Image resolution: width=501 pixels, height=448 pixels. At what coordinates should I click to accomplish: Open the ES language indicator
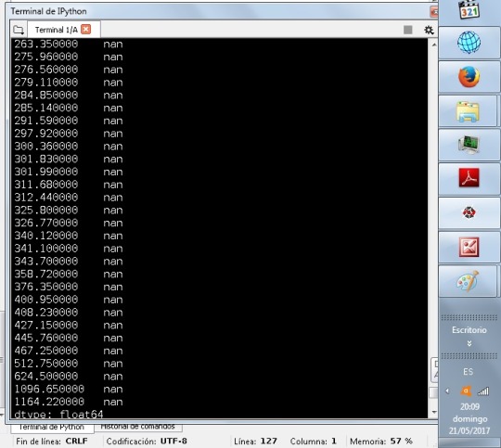tap(469, 372)
